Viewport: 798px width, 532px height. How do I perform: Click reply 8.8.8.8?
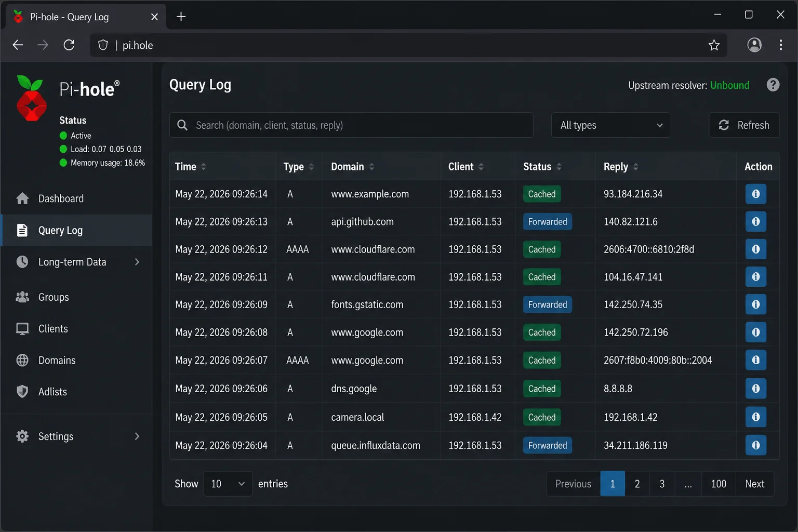pos(618,389)
